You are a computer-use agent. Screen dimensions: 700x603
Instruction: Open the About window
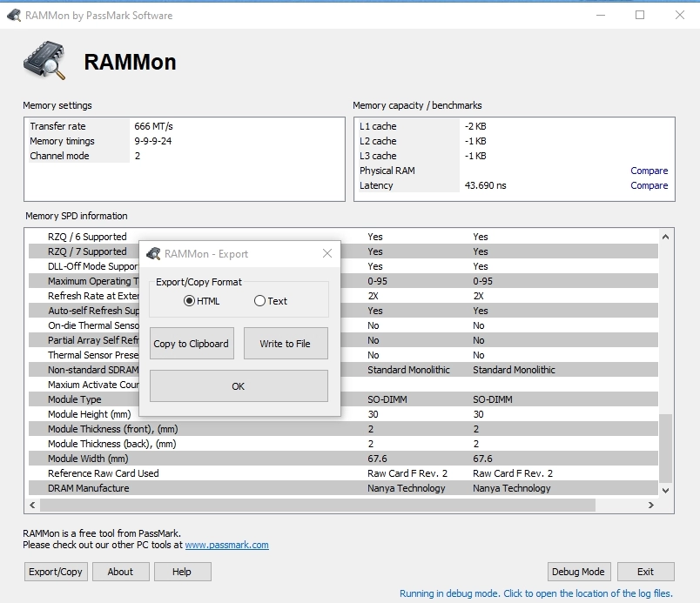[x=120, y=572]
